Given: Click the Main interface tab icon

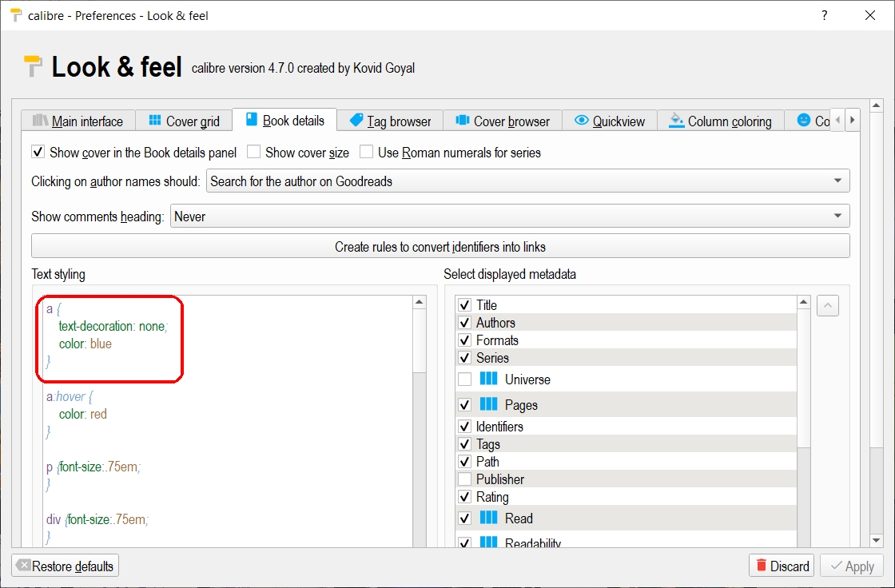Looking at the screenshot, I should pos(40,121).
